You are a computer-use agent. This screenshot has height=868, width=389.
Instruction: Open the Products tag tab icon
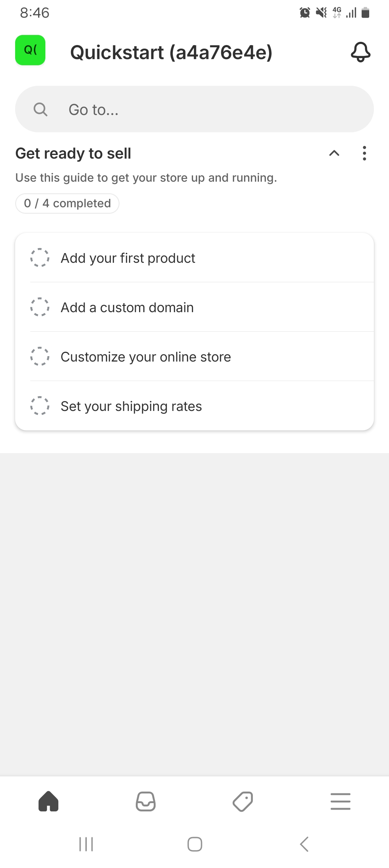pyautogui.click(x=243, y=801)
